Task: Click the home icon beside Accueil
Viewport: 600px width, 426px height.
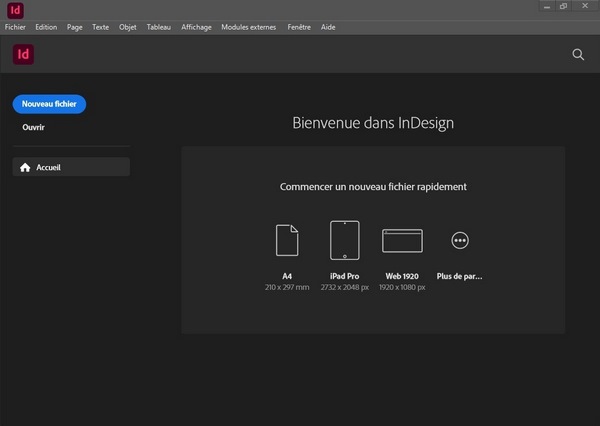Action: coord(25,167)
